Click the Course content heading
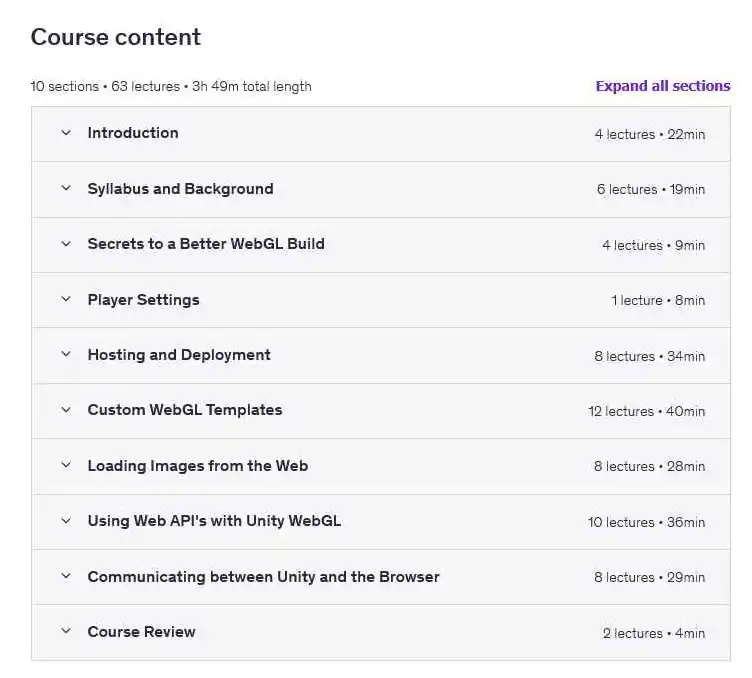 click(x=116, y=37)
